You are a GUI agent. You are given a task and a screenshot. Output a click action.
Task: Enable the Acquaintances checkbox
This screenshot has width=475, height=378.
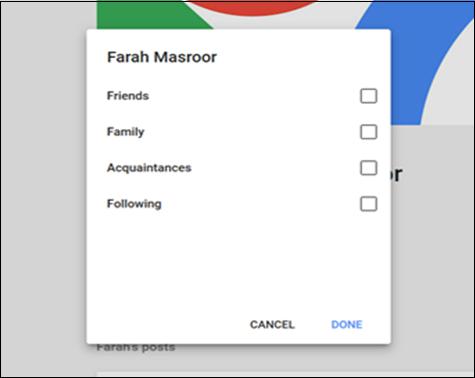pos(368,168)
